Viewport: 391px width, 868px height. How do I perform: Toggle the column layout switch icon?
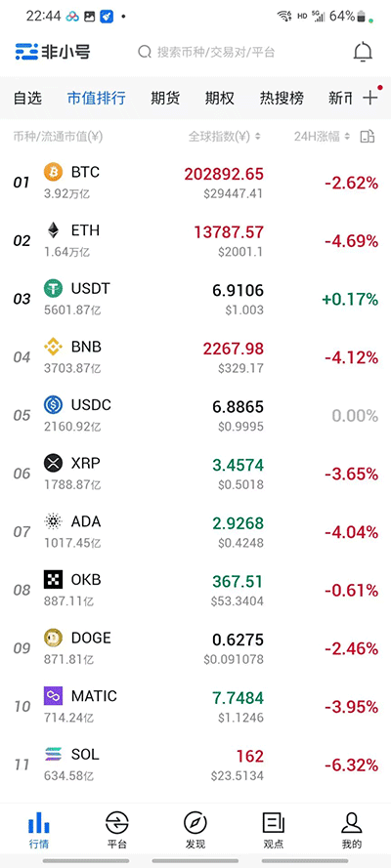click(368, 136)
